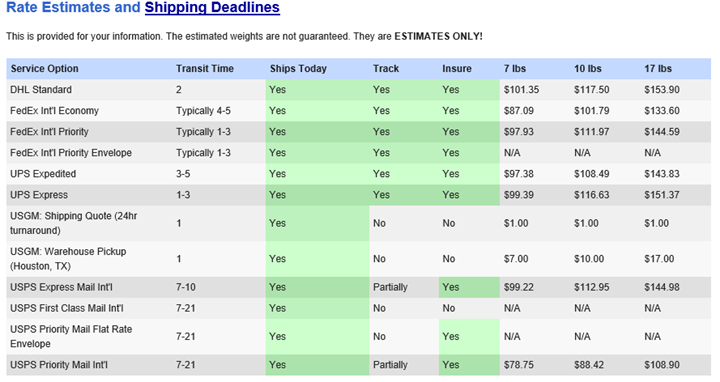Click Partially track cell for USPS Express Mail

(390, 287)
